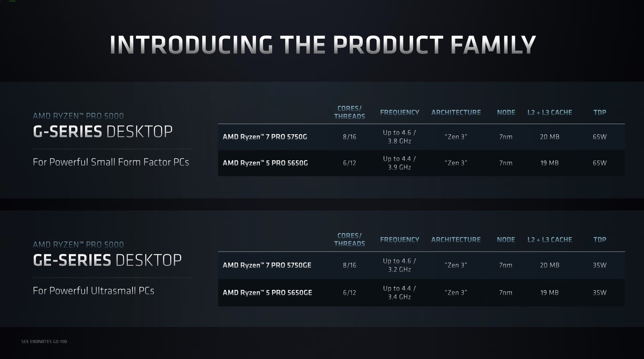The image size is (644, 359).
Task: Click the Introducing the Product Family title
Action: (x=322, y=45)
